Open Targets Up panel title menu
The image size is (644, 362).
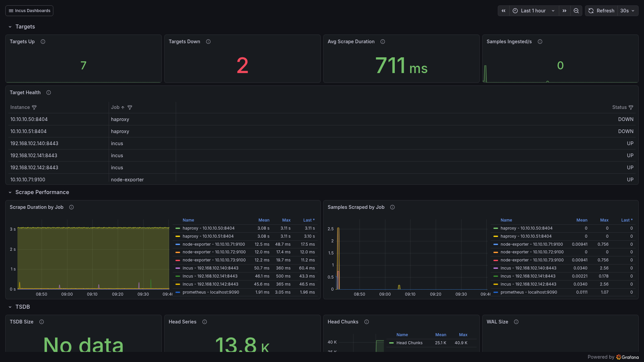(x=22, y=42)
